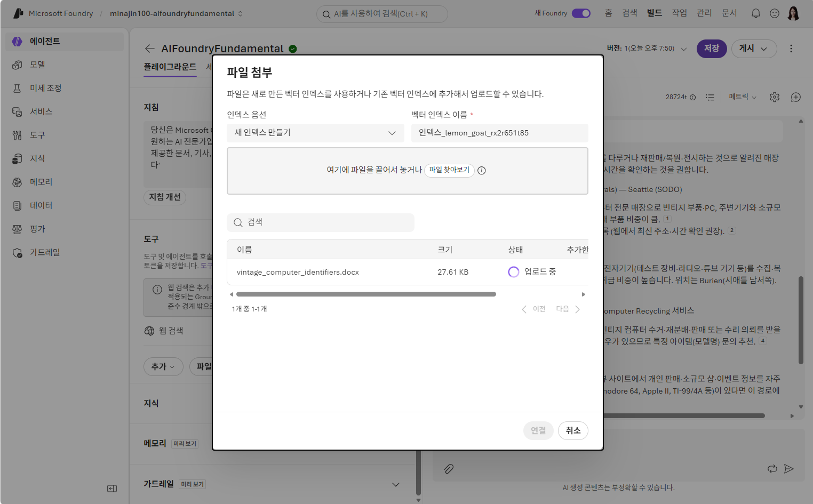Open the 에이전트 sidebar item
The image size is (813, 504).
pyautogui.click(x=64, y=42)
